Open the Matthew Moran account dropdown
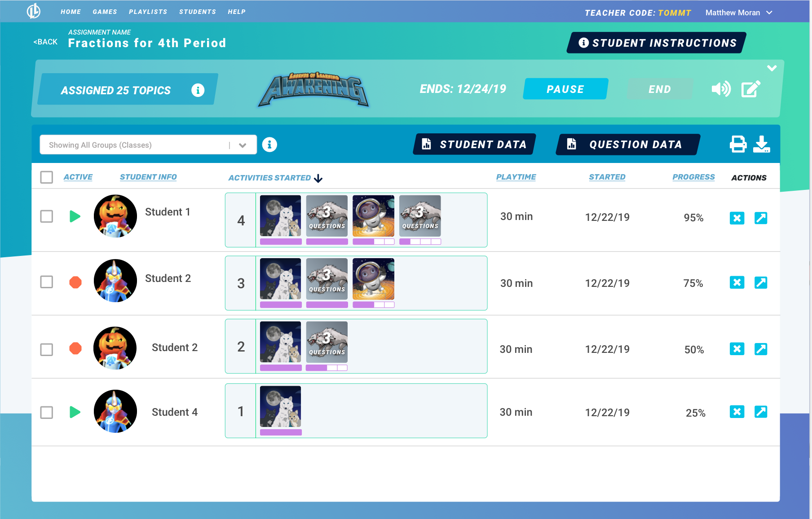This screenshot has width=812, height=519. [739, 12]
